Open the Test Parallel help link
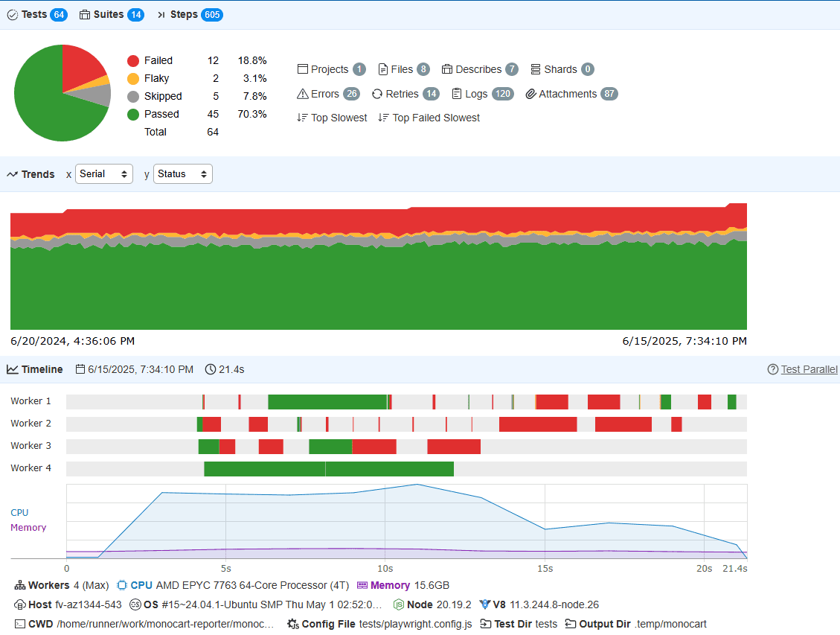840x635 pixels. pos(808,369)
